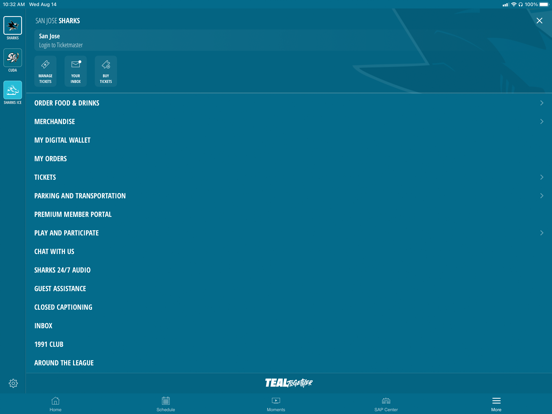The image size is (552, 414).
Task: Tap the battery indicator in status bar
Action: click(544, 5)
